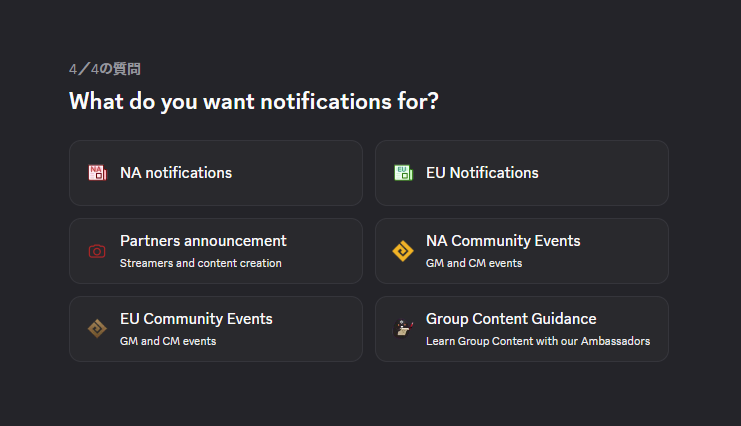Click the red camera icon for Partners

click(97, 251)
